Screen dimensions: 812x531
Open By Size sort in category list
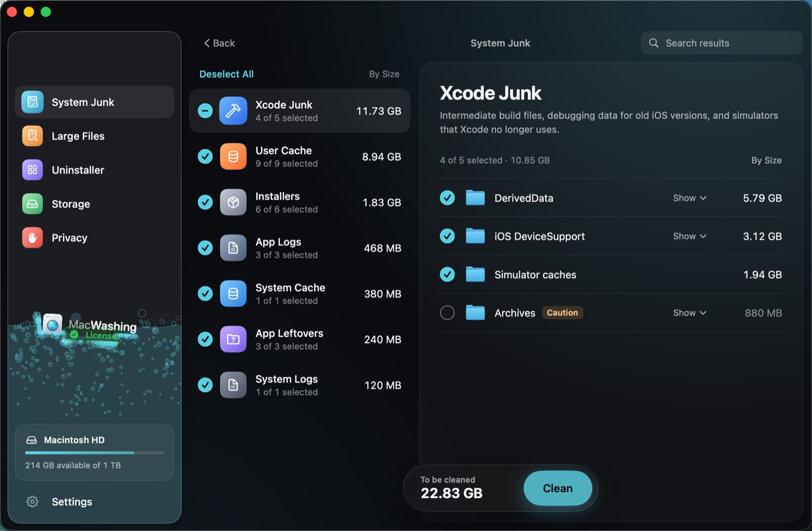[384, 74]
